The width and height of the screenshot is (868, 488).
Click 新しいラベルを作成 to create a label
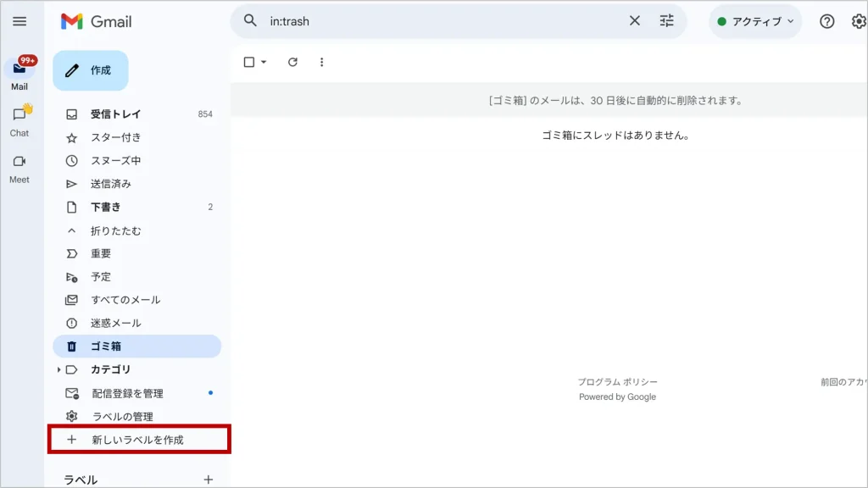(x=137, y=440)
